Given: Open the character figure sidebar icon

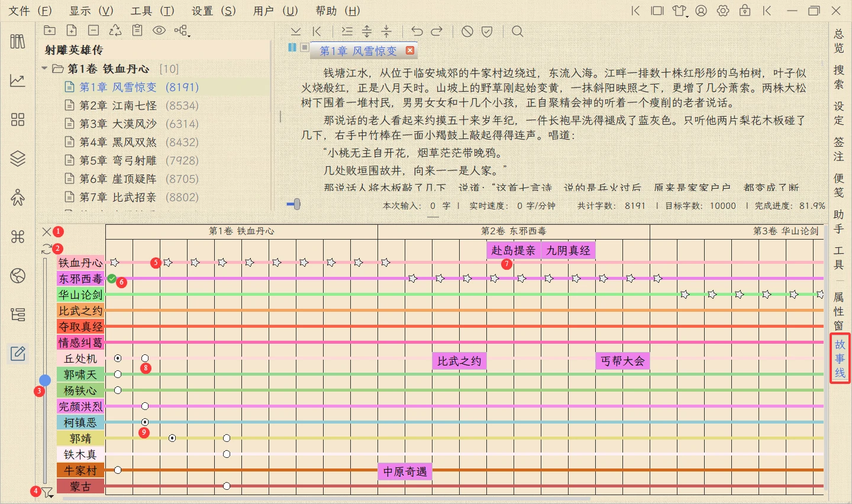Looking at the screenshot, I should pyautogui.click(x=18, y=197).
